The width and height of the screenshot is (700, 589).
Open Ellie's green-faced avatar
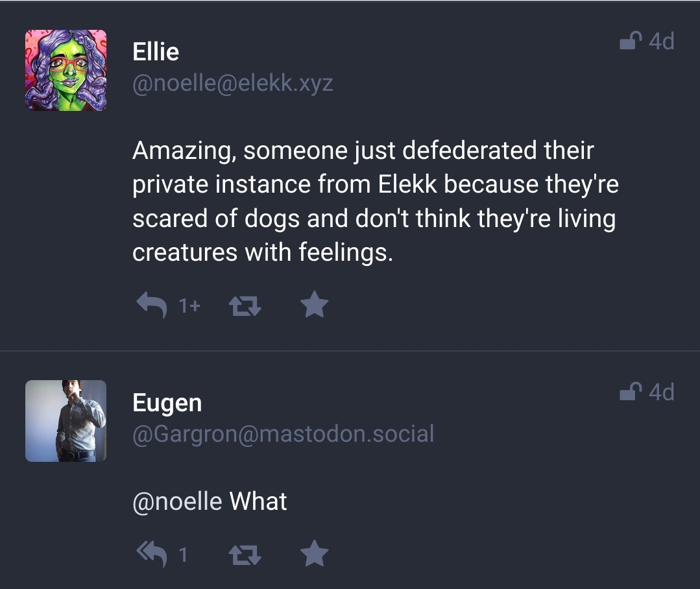coord(66,70)
